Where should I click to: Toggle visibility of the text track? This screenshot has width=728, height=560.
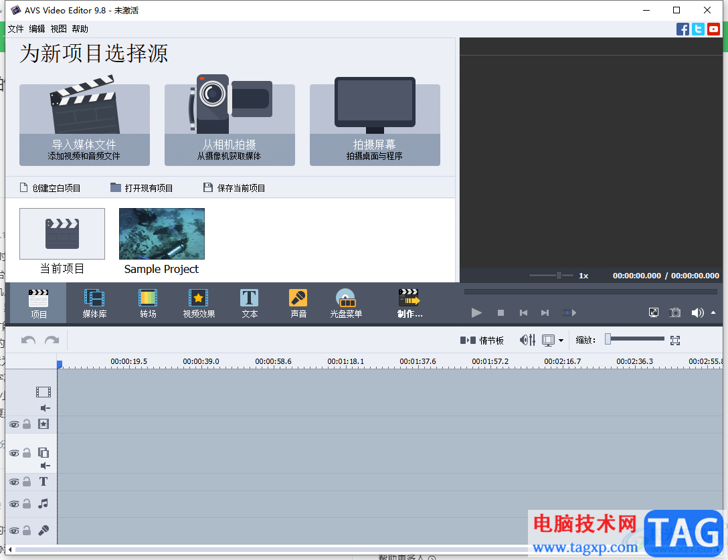(15, 482)
